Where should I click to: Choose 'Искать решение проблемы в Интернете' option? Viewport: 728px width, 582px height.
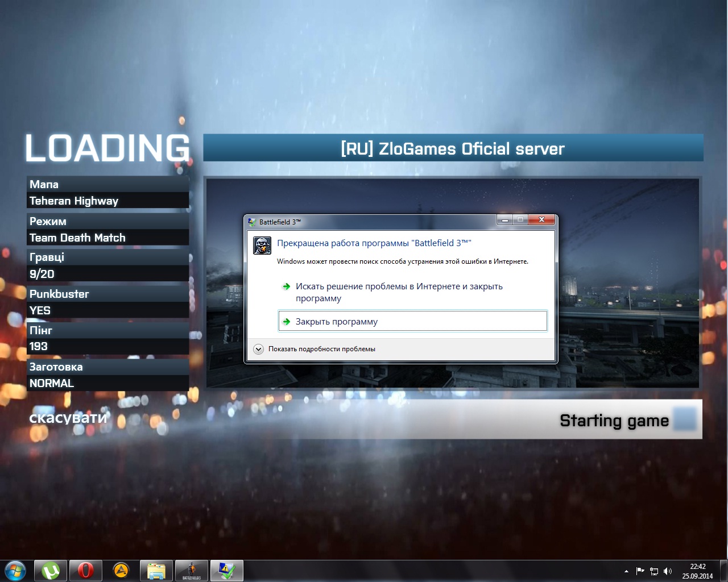(413, 292)
